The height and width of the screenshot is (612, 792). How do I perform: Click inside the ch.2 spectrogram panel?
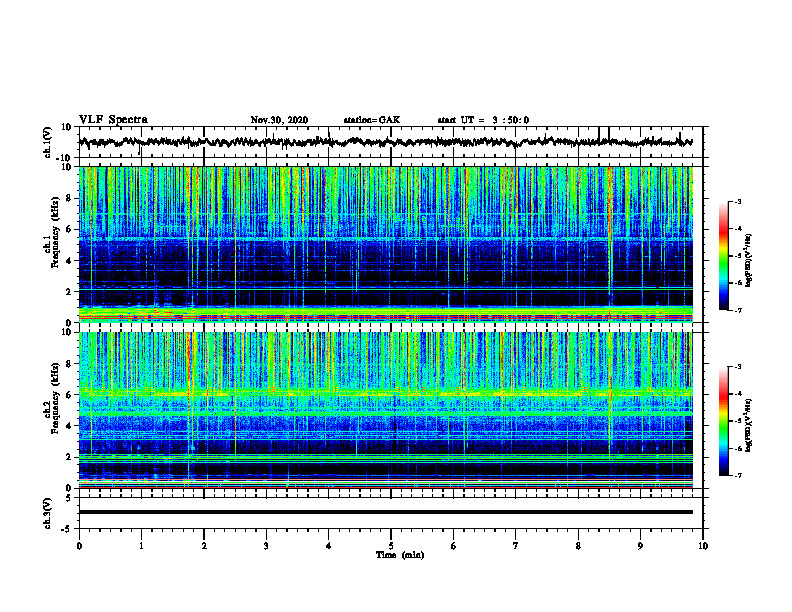click(x=385, y=410)
